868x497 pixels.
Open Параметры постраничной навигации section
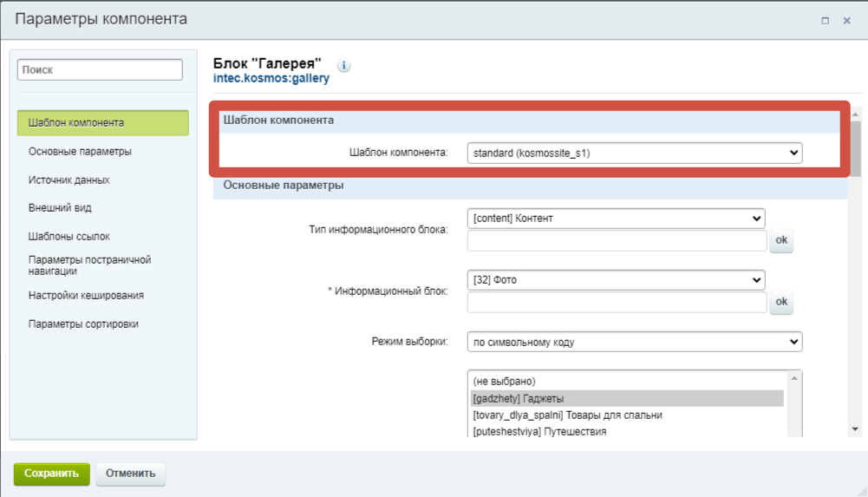pyautogui.click(x=89, y=265)
